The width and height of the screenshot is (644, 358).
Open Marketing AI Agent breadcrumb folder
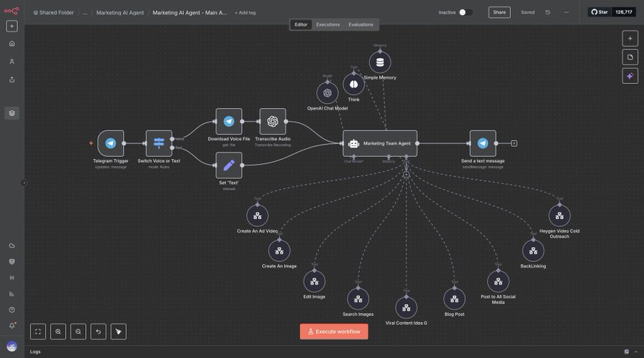pyautogui.click(x=120, y=13)
